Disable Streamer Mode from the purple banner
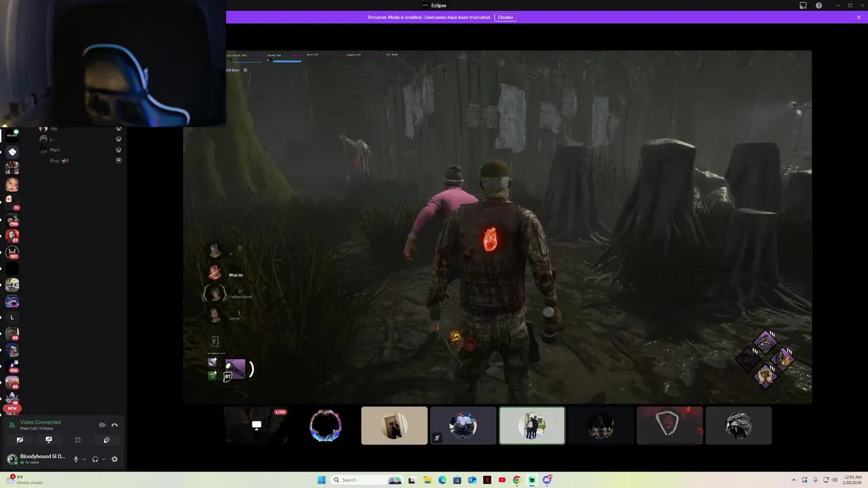The image size is (868, 488). point(505,17)
